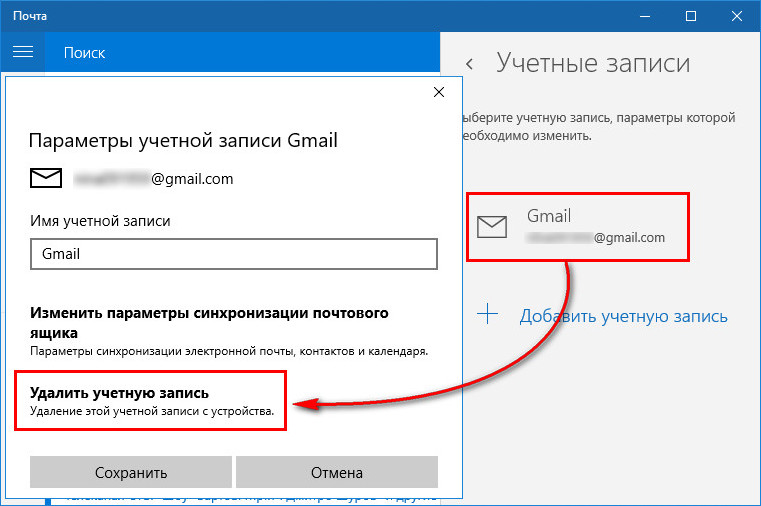Viewport: 761px width, 506px height.
Task: Click the @gmail.com address in dialog
Action: coord(153,179)
